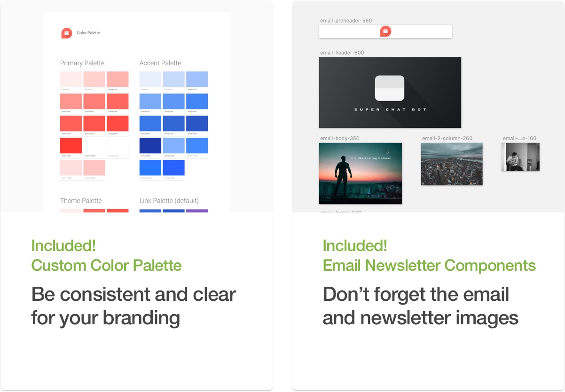Click the Theme Palette heading
The height and width of the screenshot is (392, 565).
coord(81,201)
